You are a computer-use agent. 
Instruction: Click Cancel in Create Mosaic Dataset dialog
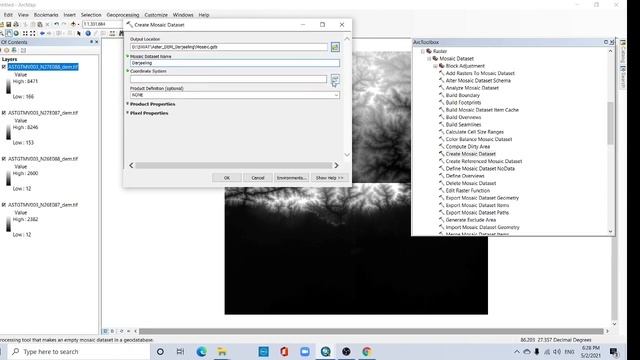tap(258, 178)
